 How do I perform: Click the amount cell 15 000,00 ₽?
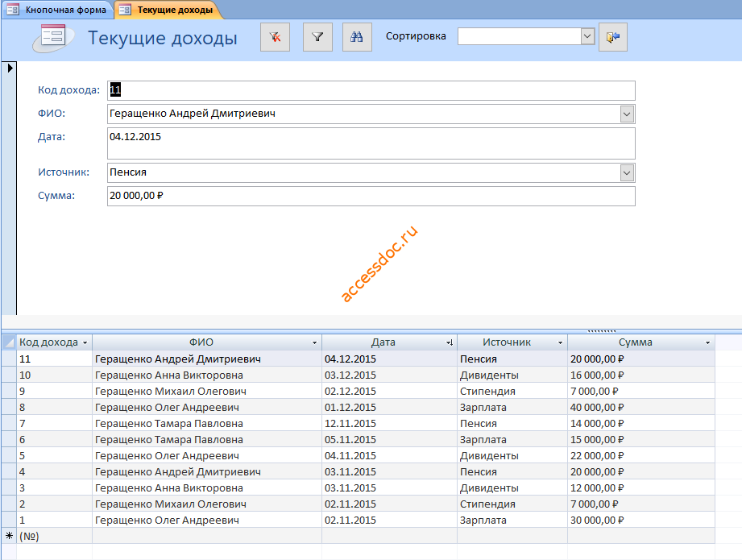641,439
